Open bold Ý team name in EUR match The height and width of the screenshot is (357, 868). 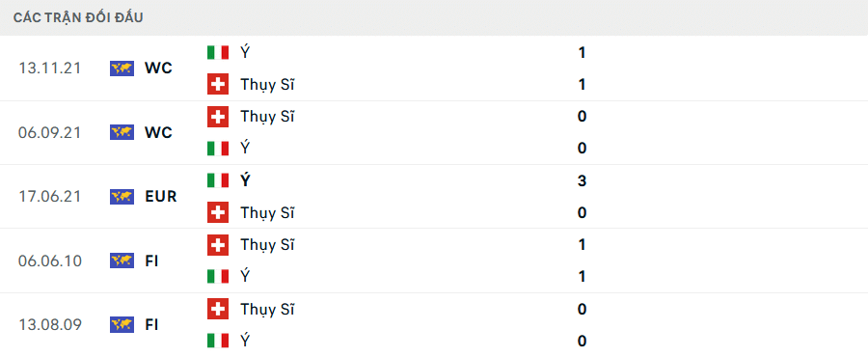245,180
